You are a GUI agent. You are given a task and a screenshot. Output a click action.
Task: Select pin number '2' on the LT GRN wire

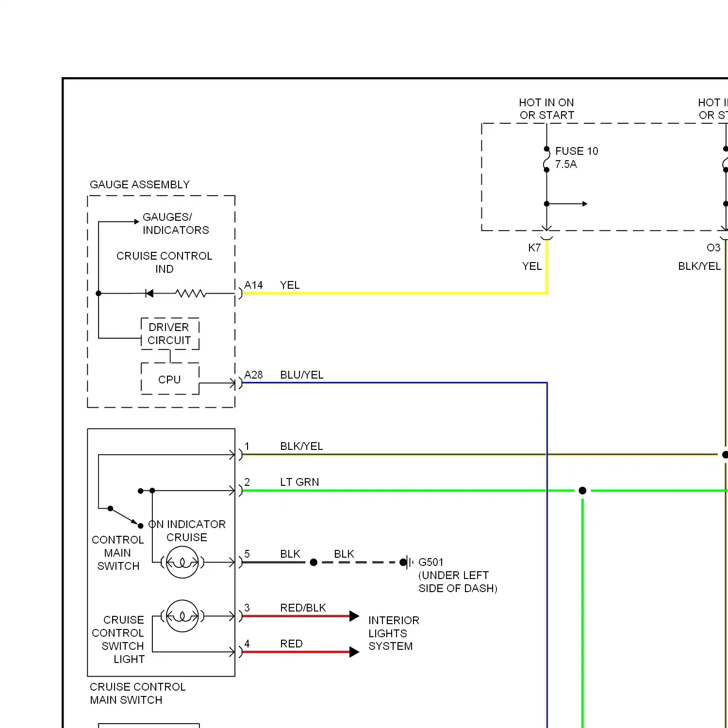(247, 482)
